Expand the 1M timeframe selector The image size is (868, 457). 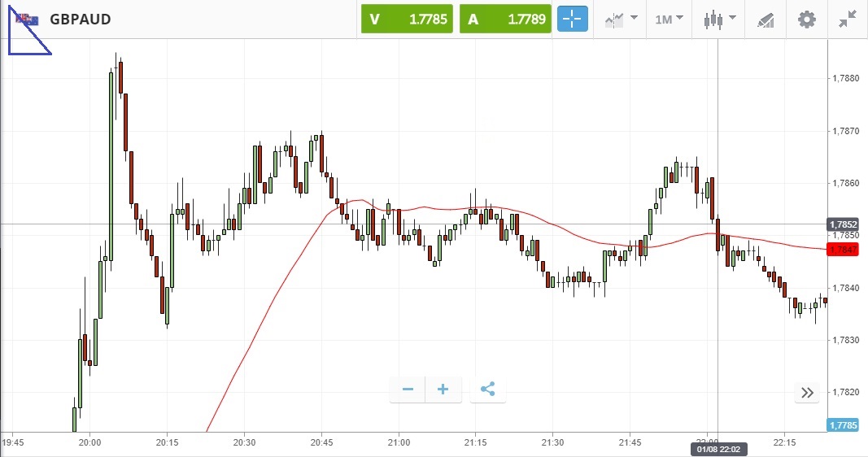[x=669, y=19]
